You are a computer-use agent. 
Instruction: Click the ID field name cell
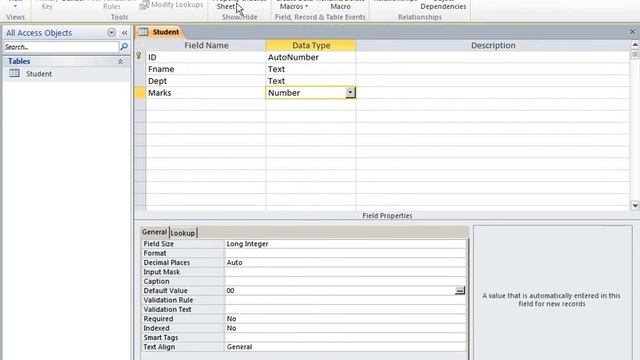point(206,57)
